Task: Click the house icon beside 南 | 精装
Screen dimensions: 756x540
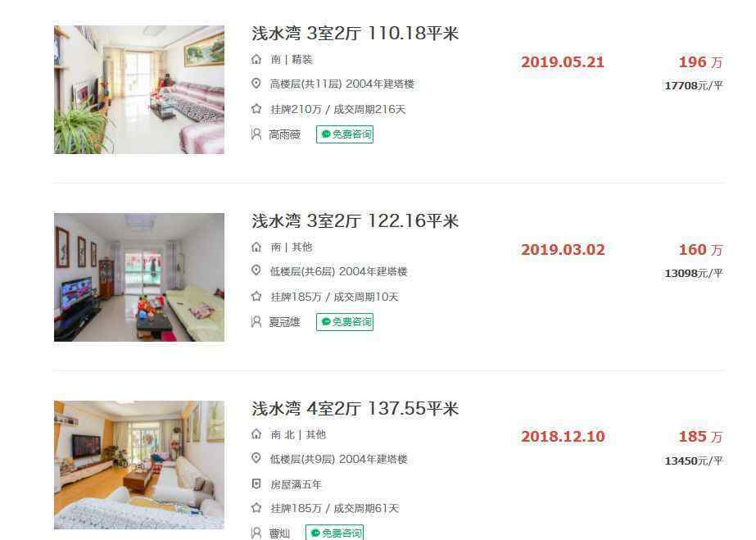Action: 256,59
